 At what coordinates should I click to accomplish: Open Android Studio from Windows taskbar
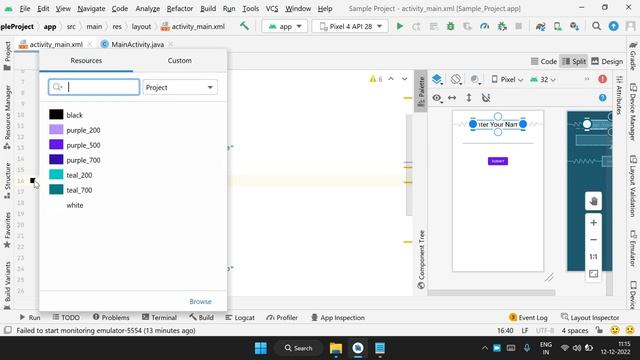click(x=358, y=348)
